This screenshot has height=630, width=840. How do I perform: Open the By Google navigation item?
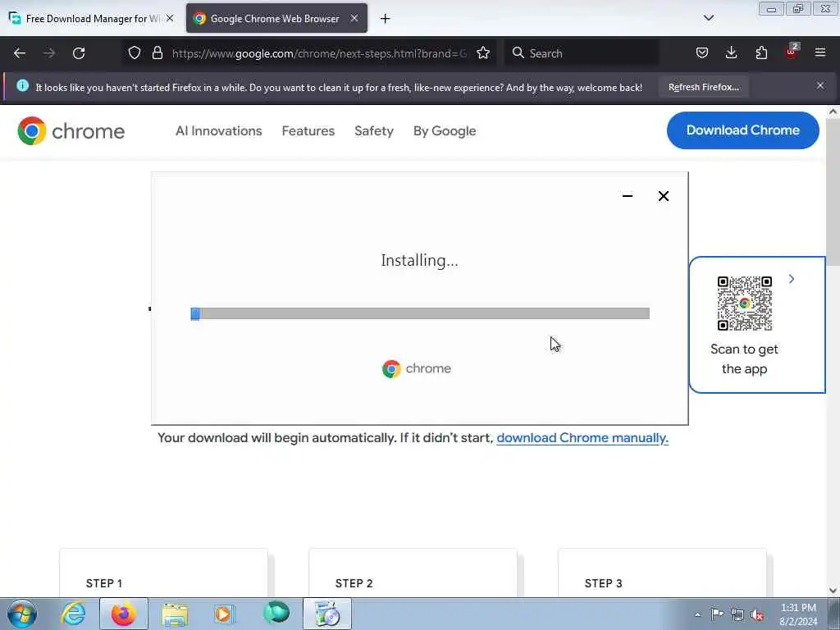pos(445,130)
